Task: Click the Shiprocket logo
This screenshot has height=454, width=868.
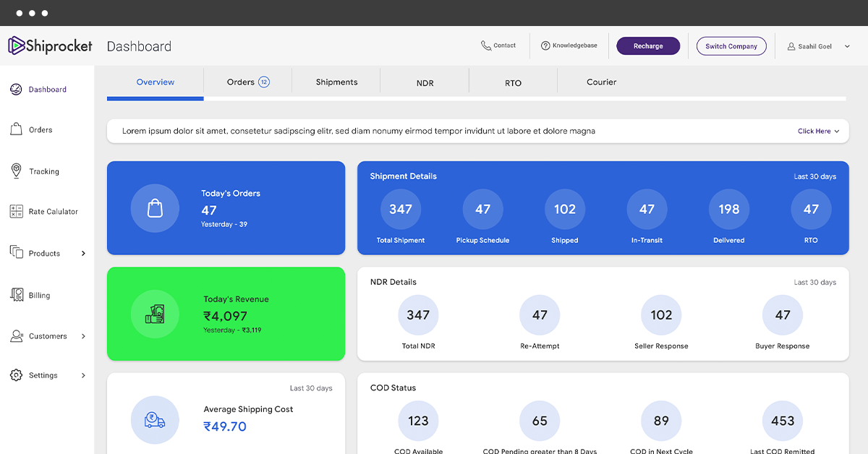Action: coord(50,46)
